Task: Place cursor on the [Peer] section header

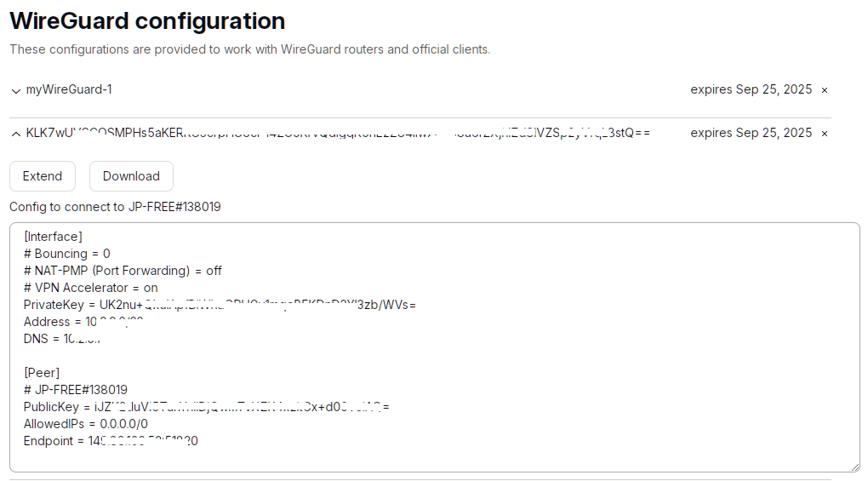Action: (x=42, y=373)
